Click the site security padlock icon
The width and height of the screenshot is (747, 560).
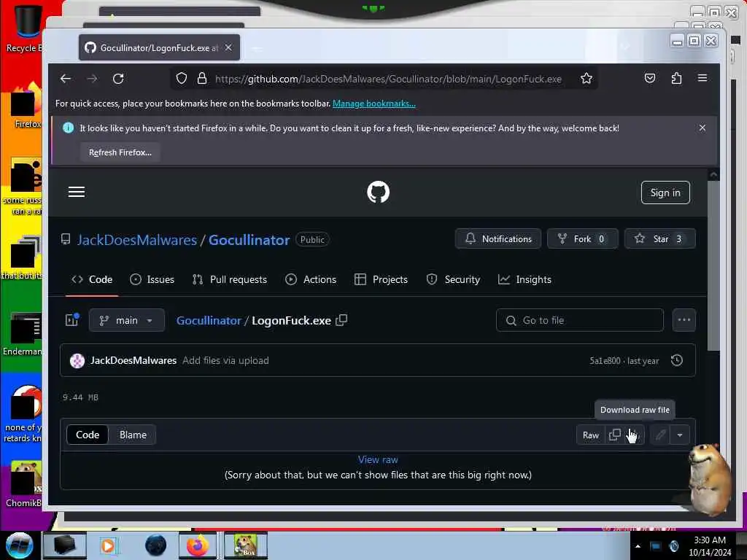(x=202, y=79)
